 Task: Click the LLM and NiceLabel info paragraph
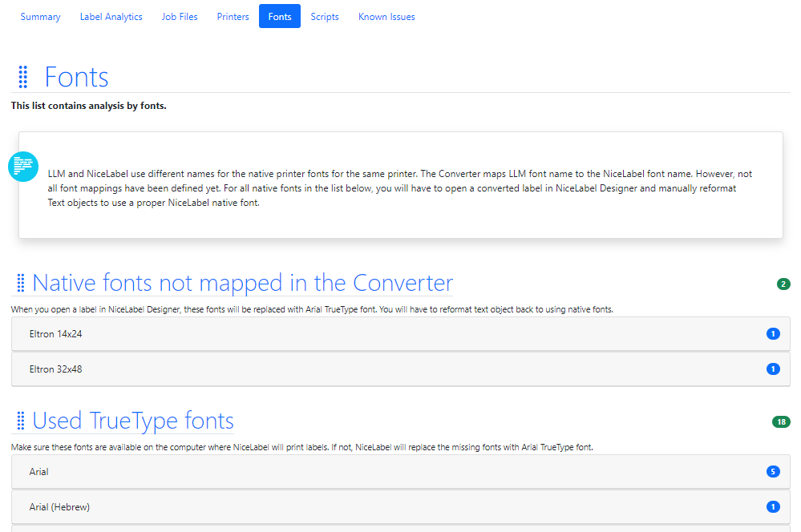pos(400,188)
